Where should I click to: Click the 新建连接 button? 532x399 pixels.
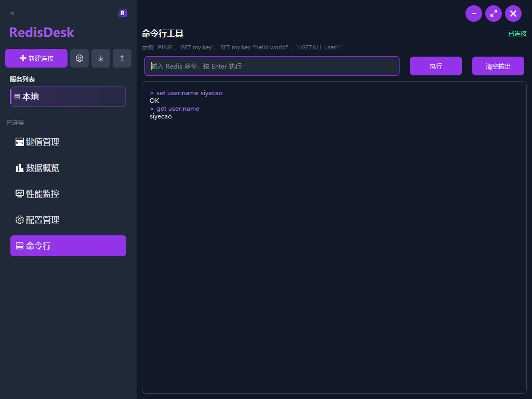tap(36, 58)
